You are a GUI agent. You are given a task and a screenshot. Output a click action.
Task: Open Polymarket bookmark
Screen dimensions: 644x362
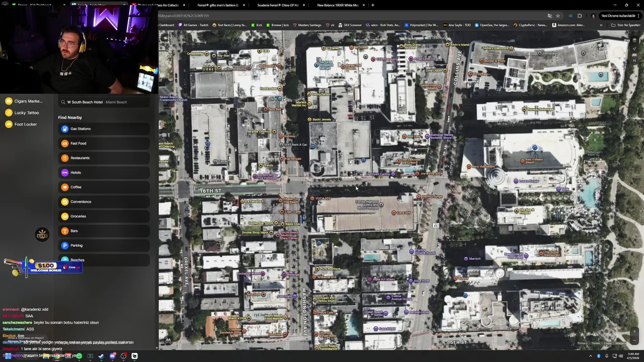point(422,25)
